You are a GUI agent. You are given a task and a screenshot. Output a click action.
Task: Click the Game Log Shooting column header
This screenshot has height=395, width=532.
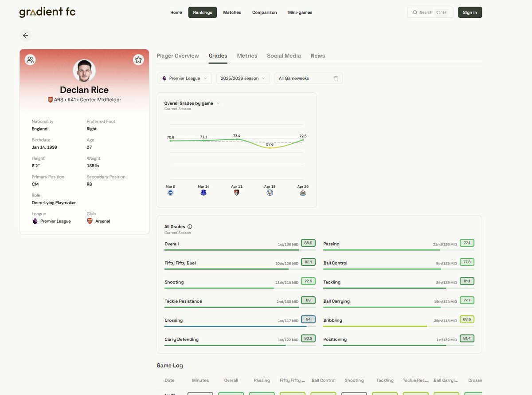click(354, 380)
